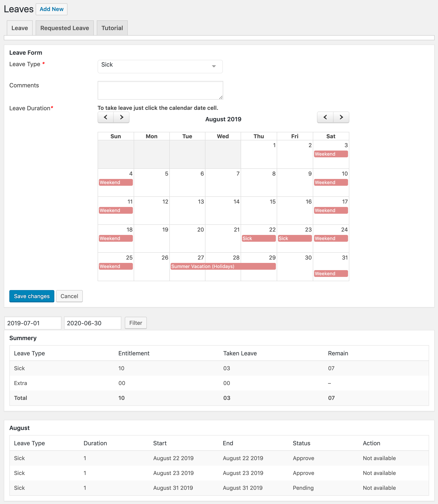Click the Cancel button
This screenshot has width=438, height=504.
(x=69, y=296)
